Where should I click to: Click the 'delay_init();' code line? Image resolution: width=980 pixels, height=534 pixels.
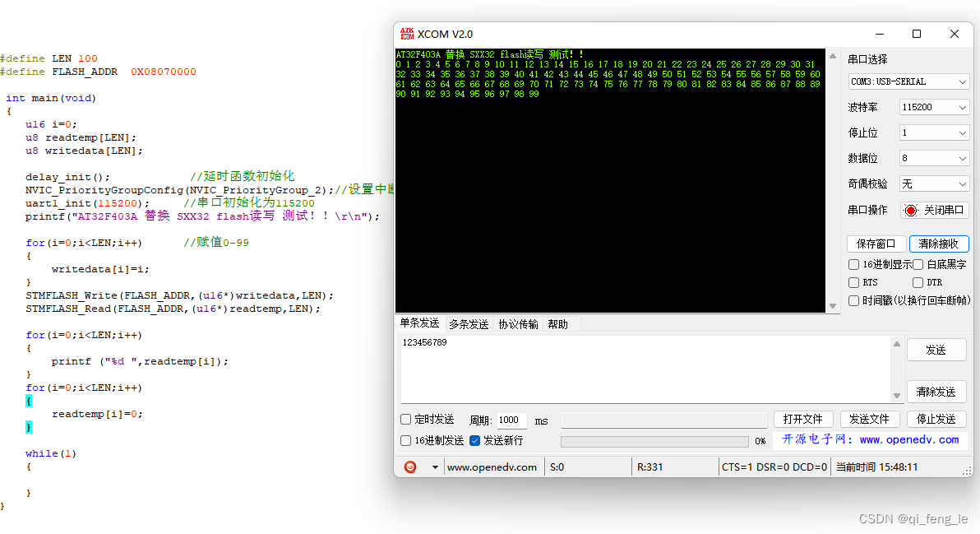67,177
